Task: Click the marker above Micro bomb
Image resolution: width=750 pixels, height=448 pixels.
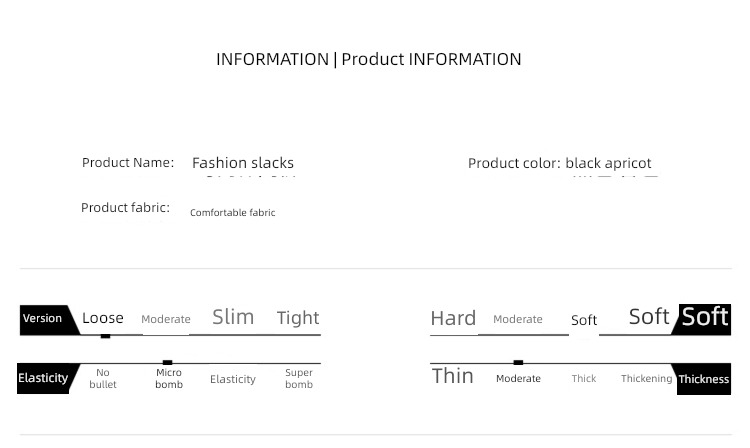Action: [167, 362]
